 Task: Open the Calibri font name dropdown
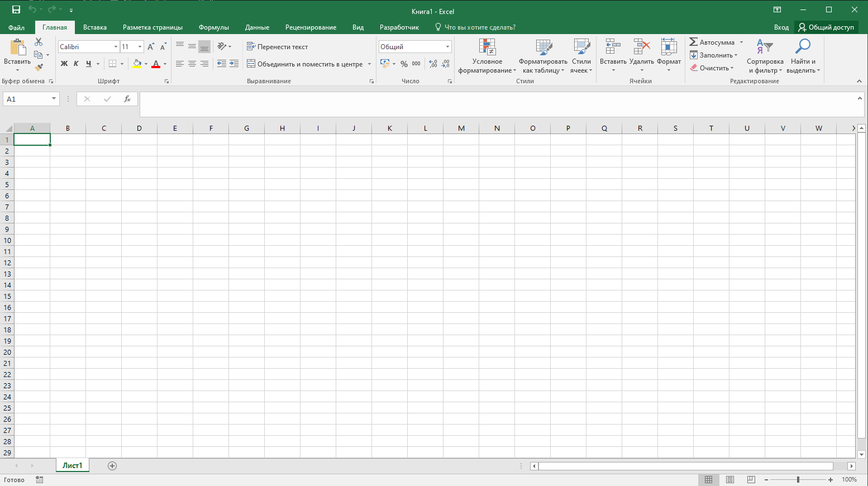tap(116, 47)
